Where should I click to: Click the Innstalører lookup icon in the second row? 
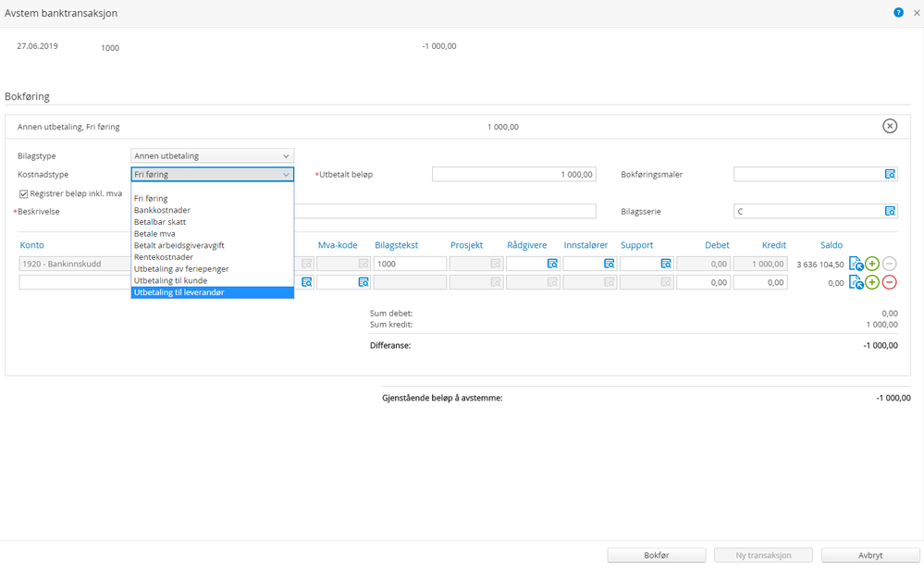609,282
